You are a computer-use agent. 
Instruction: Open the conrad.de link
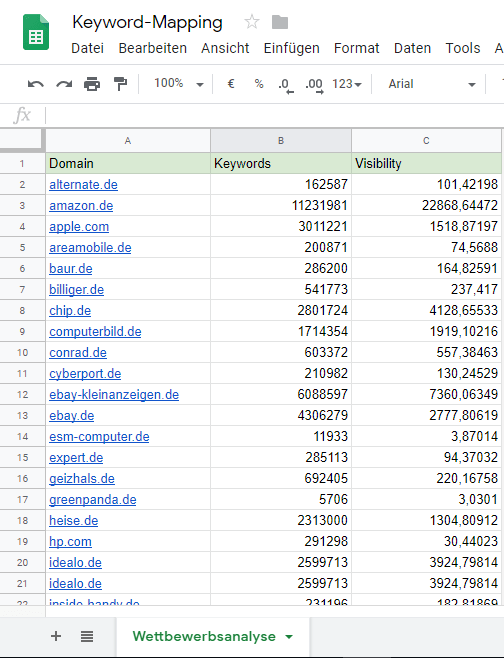(78, 352)
